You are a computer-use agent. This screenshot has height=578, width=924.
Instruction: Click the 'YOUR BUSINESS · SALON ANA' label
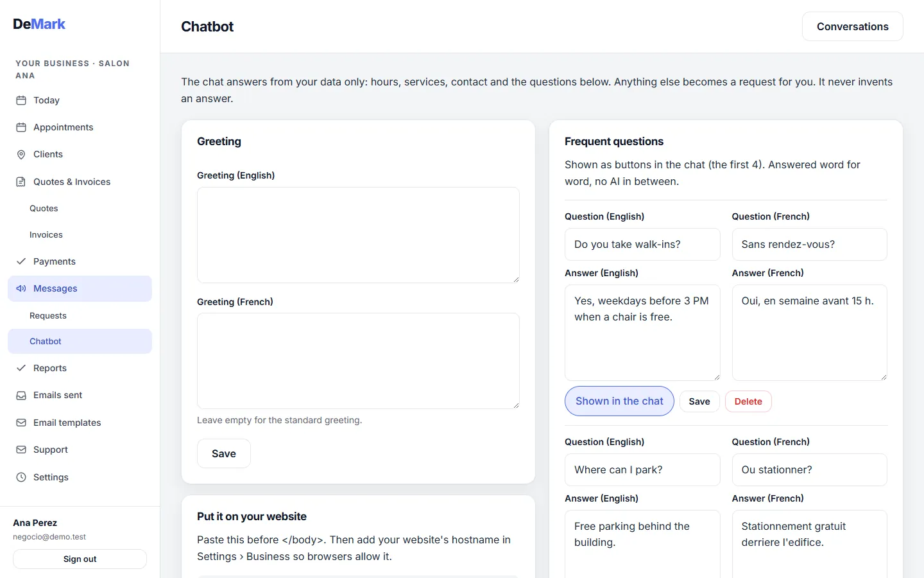tap(73, 69)
